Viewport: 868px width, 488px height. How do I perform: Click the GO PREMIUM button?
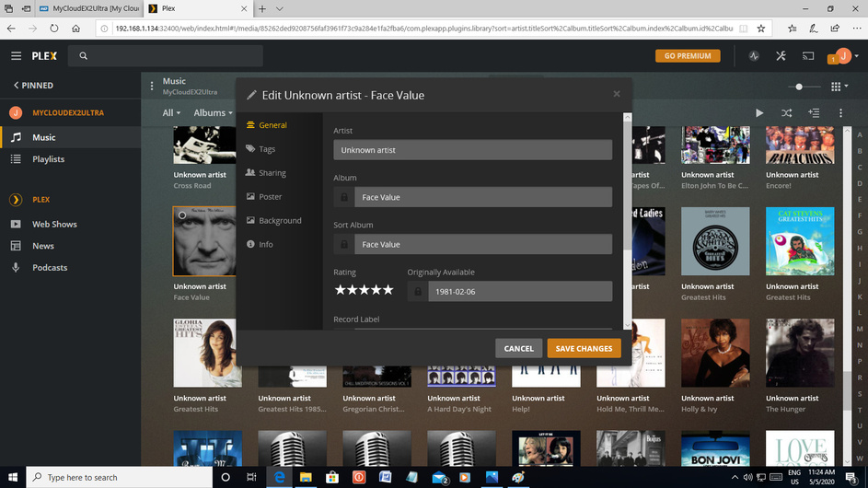(688, 56)
